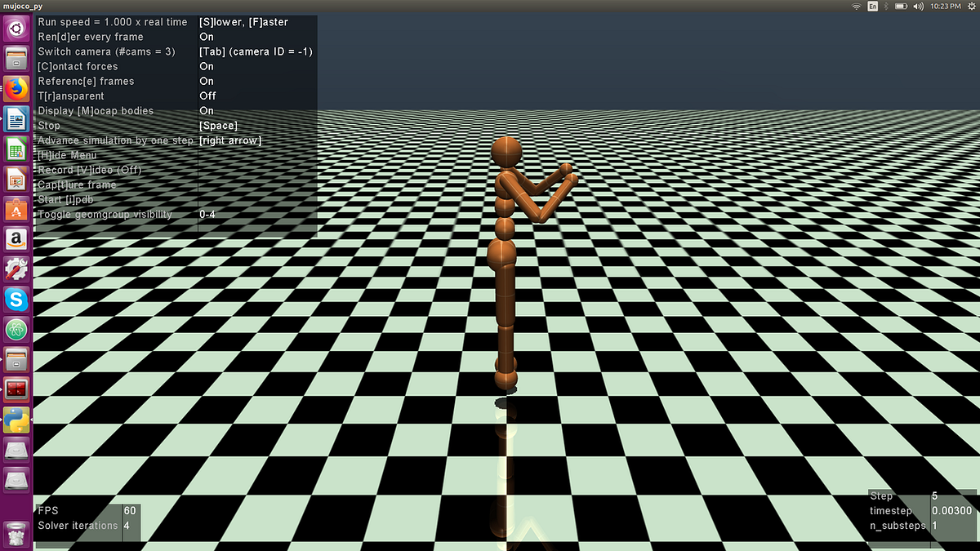
Task: Open the Wi-Fi network menu
Action: (x=856, y=6)
